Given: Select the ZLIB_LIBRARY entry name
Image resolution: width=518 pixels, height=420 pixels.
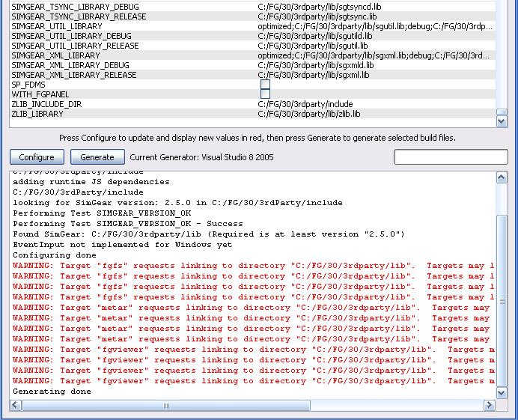Looking at the screenshot, I should point(37,114).
